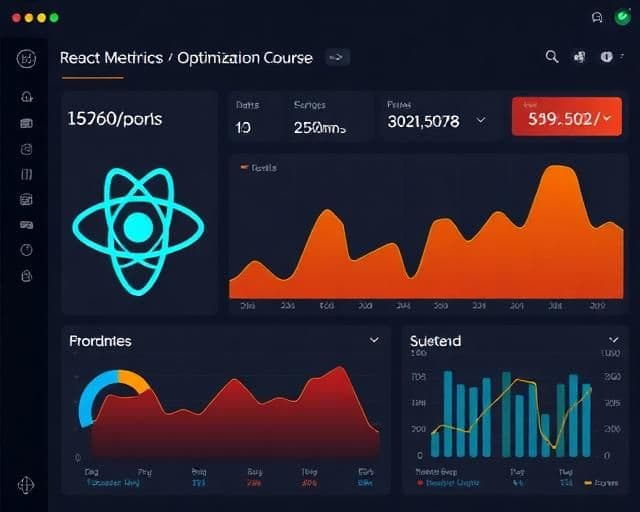640x512 pixels.
Task: Click the green checkmark status badge
Action: tap(622, 17)
